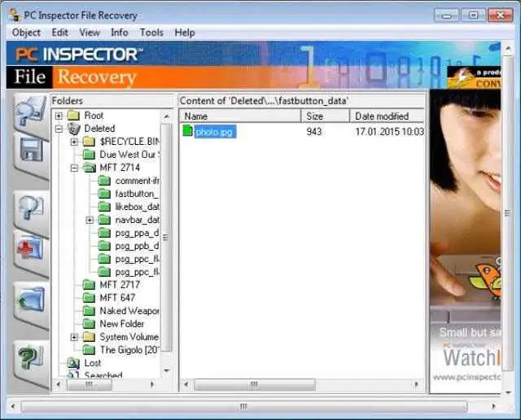Screen dimensions: 521x420
Task: Open the Object menu
Action: 26,33
